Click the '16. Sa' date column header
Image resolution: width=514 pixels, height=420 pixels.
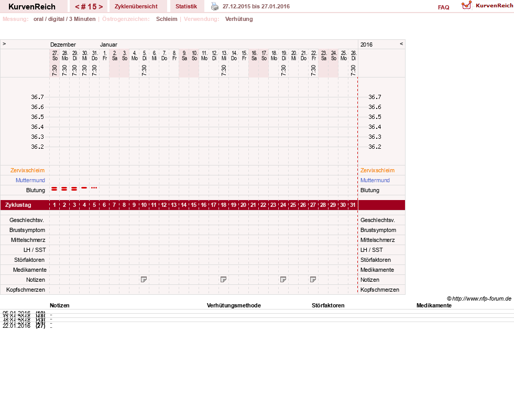pyautogui.click(x=254, y=56)
